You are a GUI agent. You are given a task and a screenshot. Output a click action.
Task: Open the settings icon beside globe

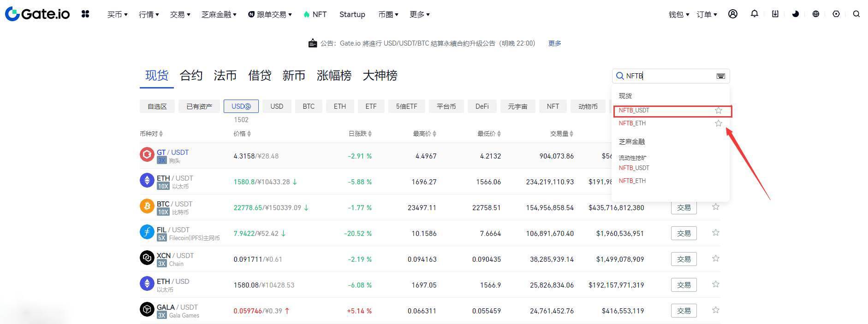[836, 14]
